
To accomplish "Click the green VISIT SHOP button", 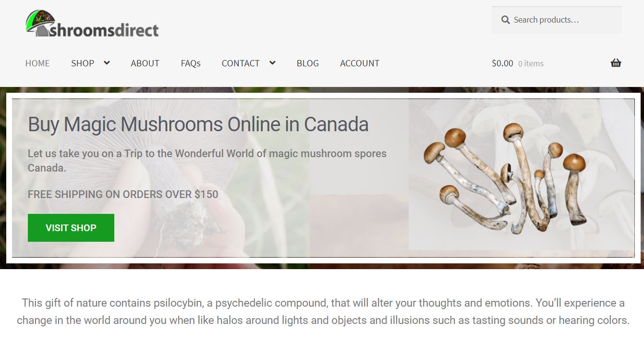I will (x=71, y=228).
